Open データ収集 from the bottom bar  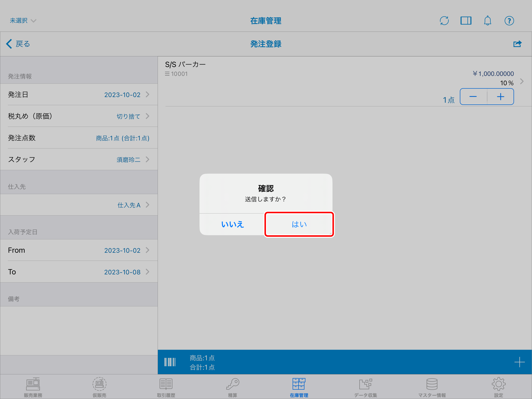pyautogui.click(x=365, y=387)
